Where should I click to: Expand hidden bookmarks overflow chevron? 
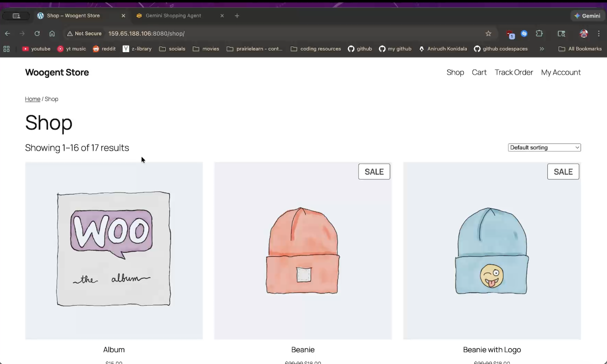pos(542,49)
